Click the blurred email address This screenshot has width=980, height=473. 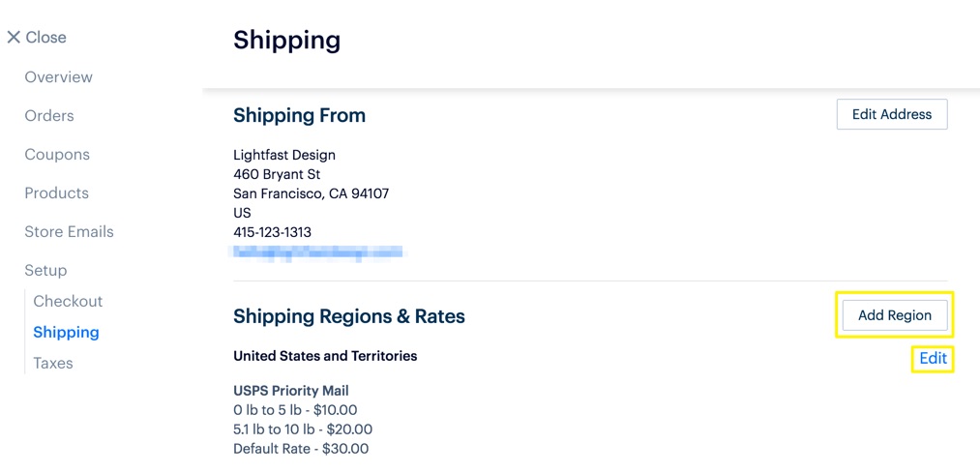click(318, 252)
